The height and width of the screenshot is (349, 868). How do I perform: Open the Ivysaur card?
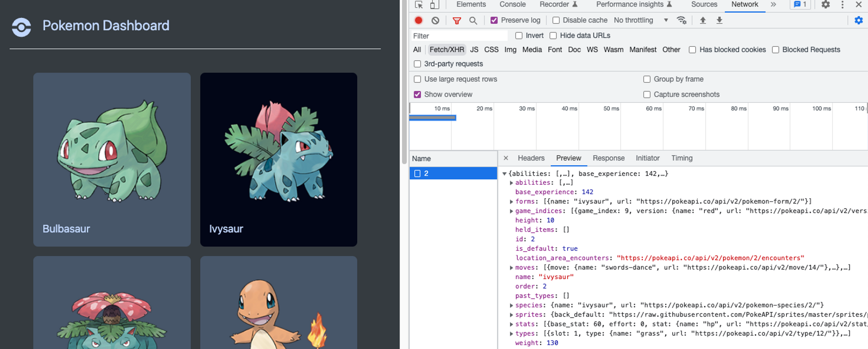click(279, 160)
